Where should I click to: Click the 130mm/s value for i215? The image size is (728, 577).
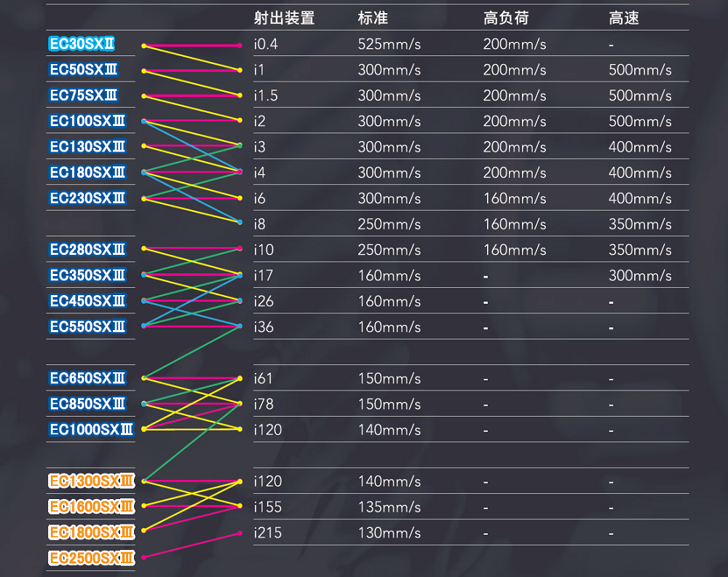(389, 533)
